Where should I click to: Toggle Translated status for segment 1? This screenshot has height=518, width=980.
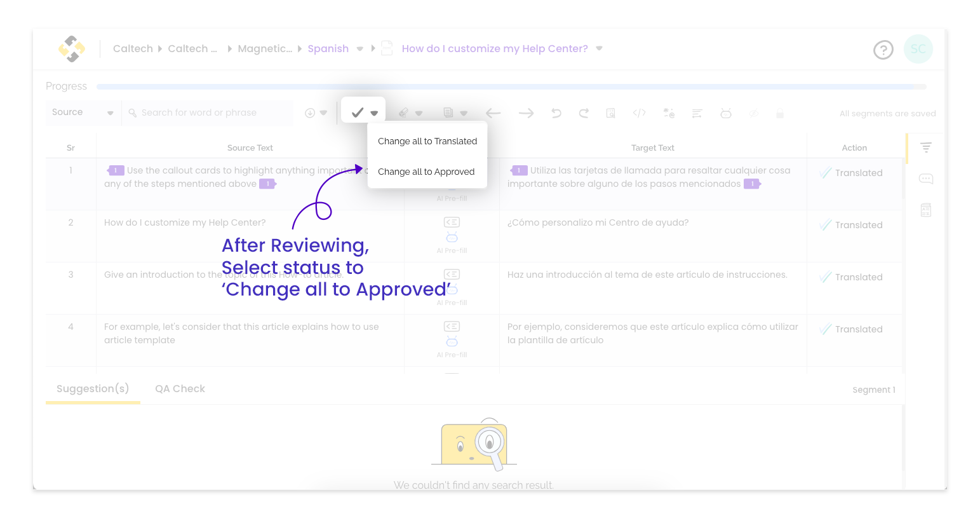coord(851,173)
